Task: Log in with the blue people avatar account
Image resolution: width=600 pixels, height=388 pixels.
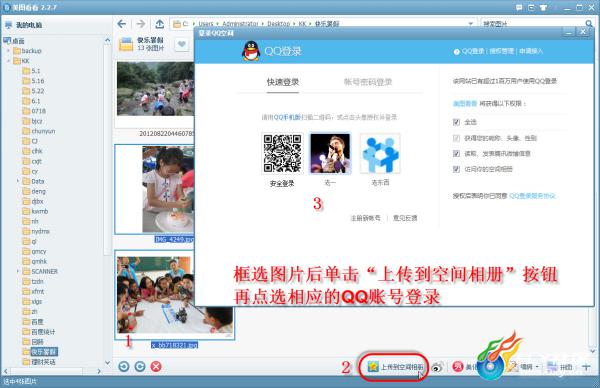Action: coord(380,153)
